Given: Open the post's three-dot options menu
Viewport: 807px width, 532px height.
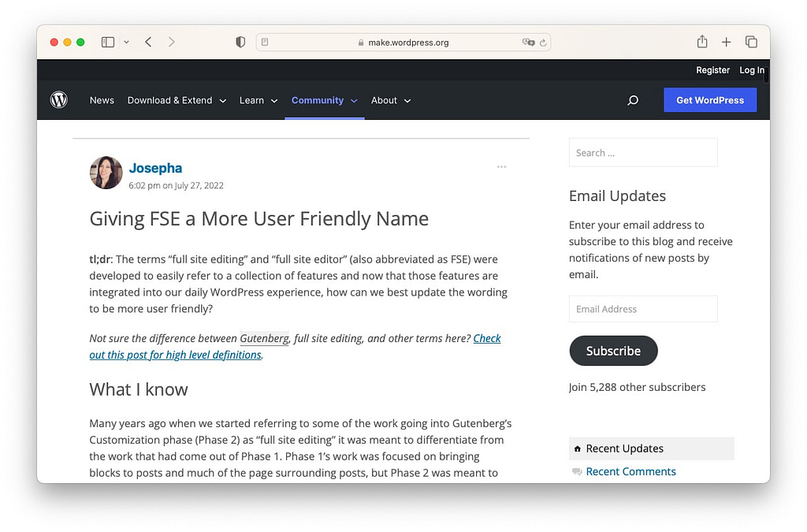Looking at the screenshot, I should pyautogui.click(x=501, y=167).
